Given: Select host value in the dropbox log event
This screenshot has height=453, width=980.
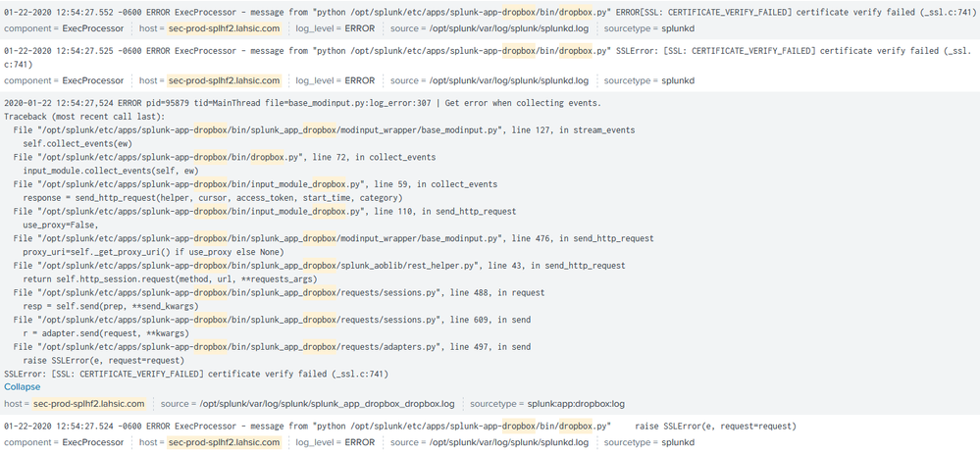Looking at the screenshot, I should pos(88,404).
